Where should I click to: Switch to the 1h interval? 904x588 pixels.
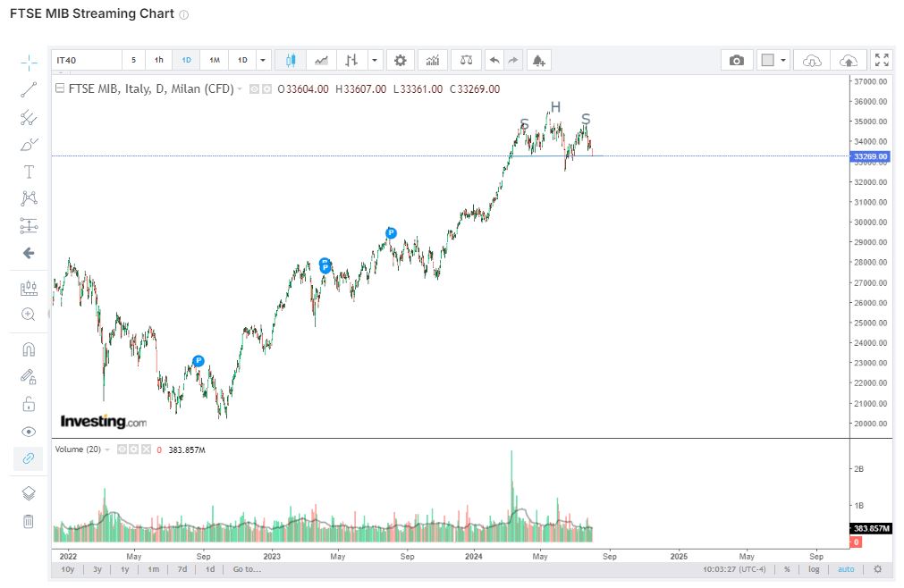coord(158,60)
